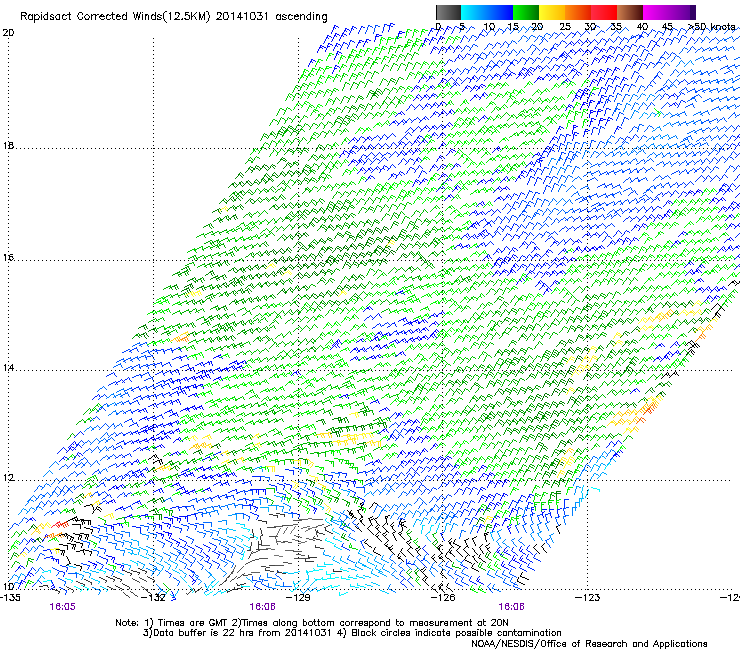Screen dimensions: 740x650
Task: Click the 'Times are GMT' note line
Action: point(312,623)
